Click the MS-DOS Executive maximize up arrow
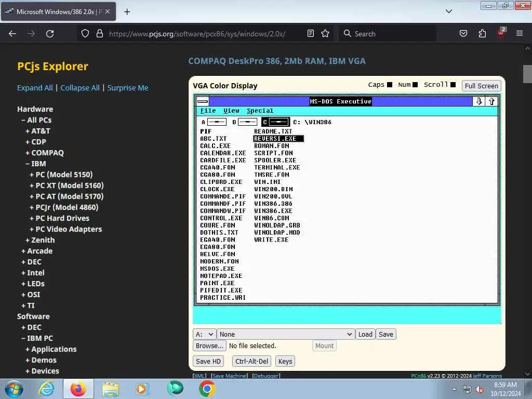This screenshot has width=532, height=399. tap(491, 101)
